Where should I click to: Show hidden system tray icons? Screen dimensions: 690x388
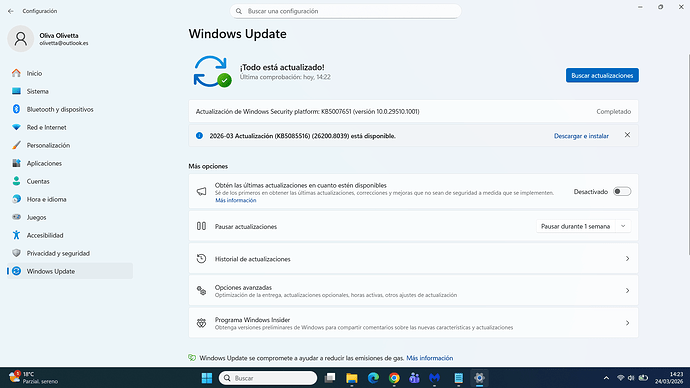pos(606,378)
